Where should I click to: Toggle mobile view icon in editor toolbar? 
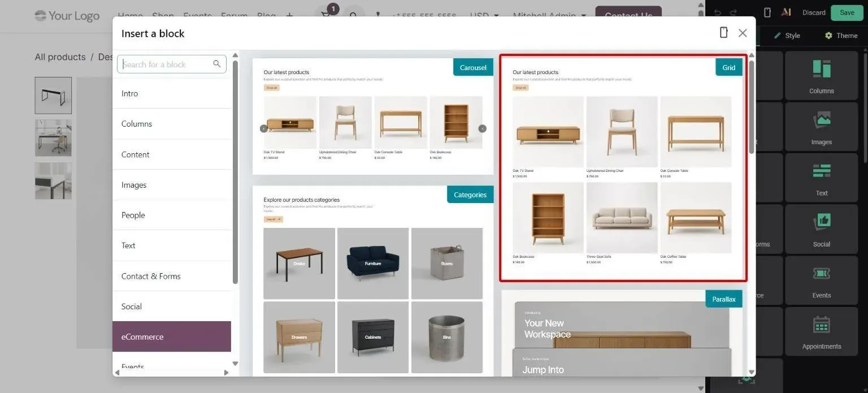point(767,12)
